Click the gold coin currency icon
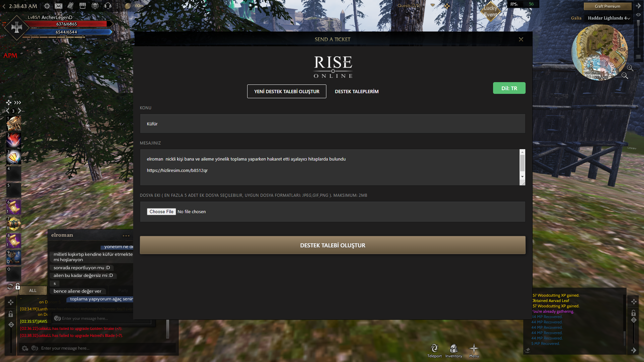 [x=128, y=6]
